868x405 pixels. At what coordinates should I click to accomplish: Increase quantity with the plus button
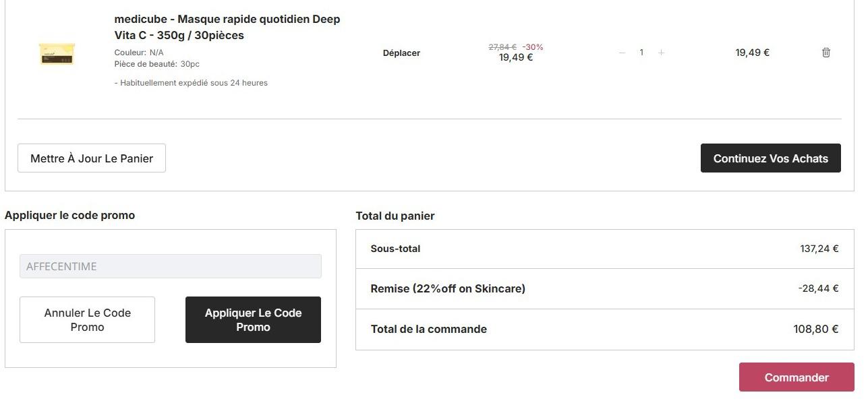[x=661, y=53]
